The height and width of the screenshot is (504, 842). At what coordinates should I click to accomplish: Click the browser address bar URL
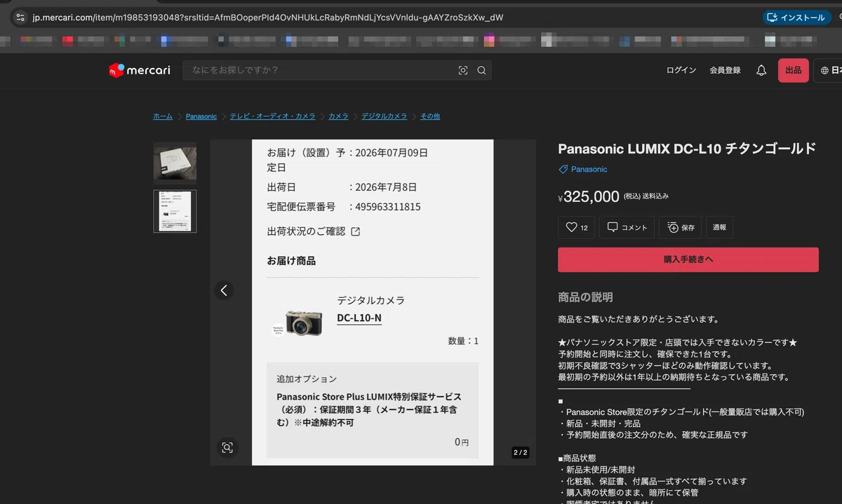[268, 17]
